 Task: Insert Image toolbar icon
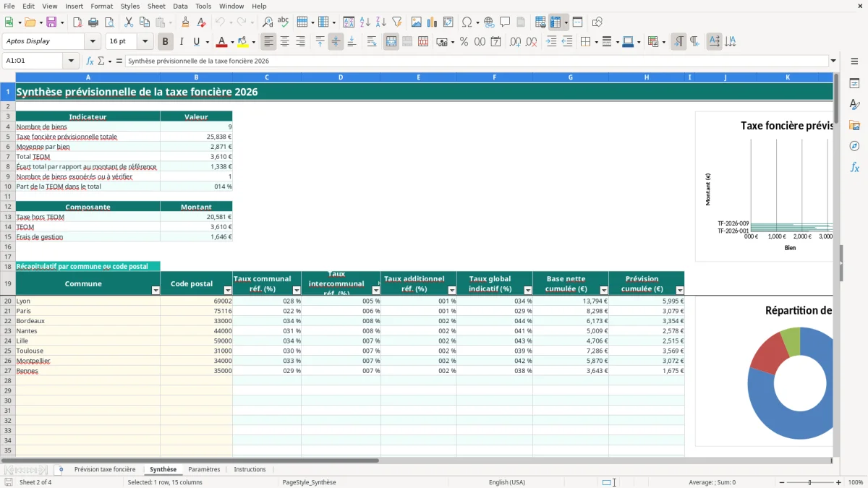tap(417, 22)
